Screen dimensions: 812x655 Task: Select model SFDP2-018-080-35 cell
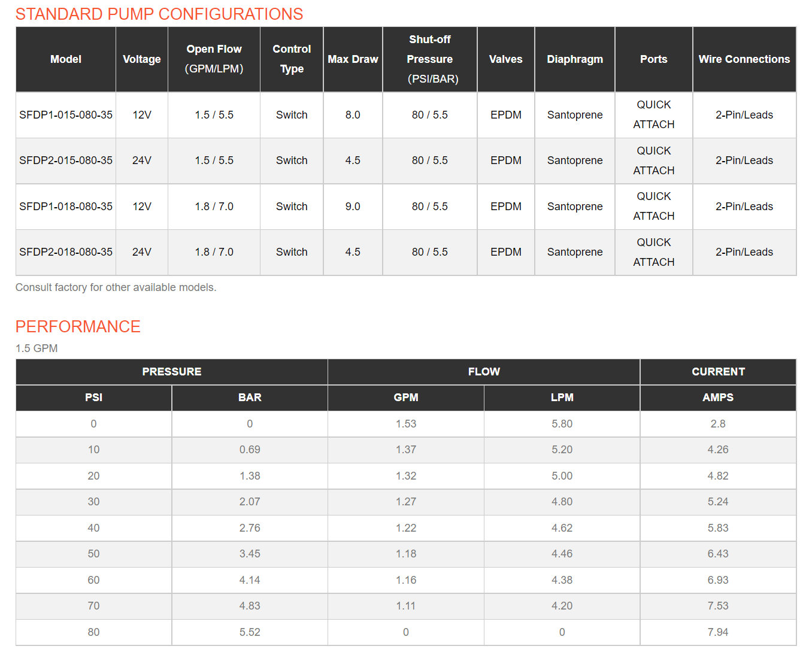click(66, 252)
